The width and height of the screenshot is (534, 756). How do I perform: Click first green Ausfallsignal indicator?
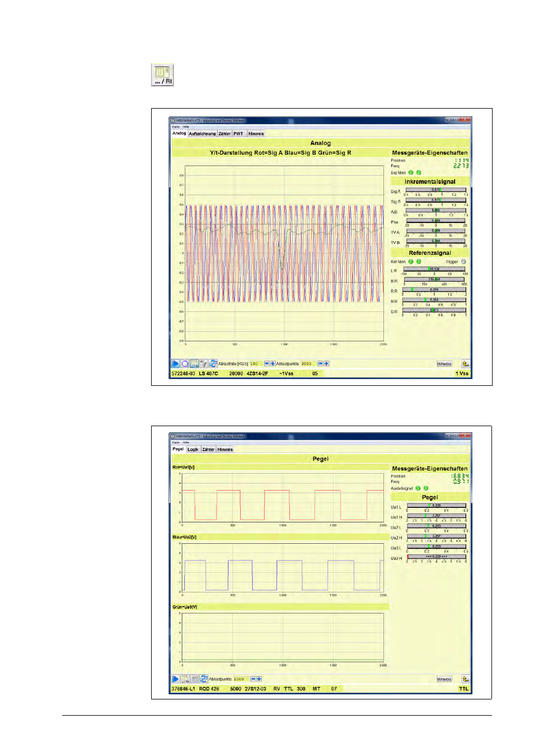(x=418, y=488)
